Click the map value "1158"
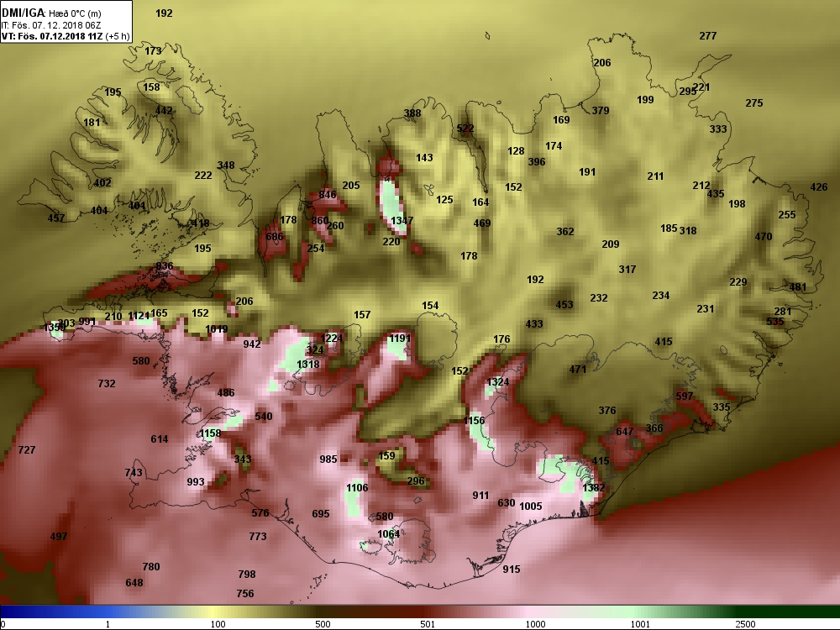The height and width of the screenshot is (630, 840). tap(209, 433)
